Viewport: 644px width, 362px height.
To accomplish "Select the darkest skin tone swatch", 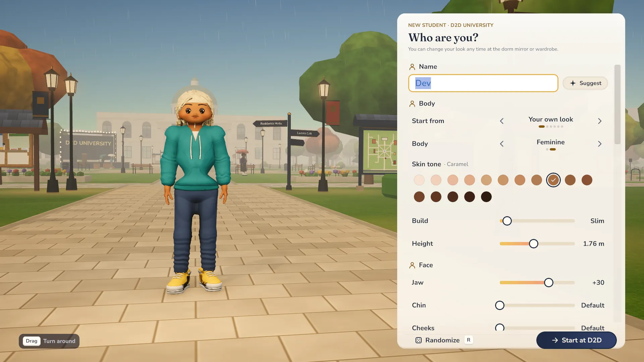I will pos(486,197).
